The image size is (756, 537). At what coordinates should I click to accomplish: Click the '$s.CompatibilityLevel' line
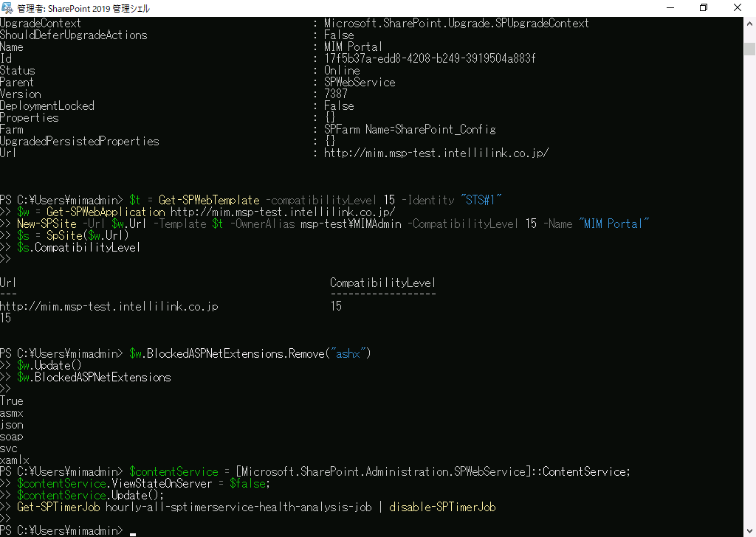pos(78,248)
